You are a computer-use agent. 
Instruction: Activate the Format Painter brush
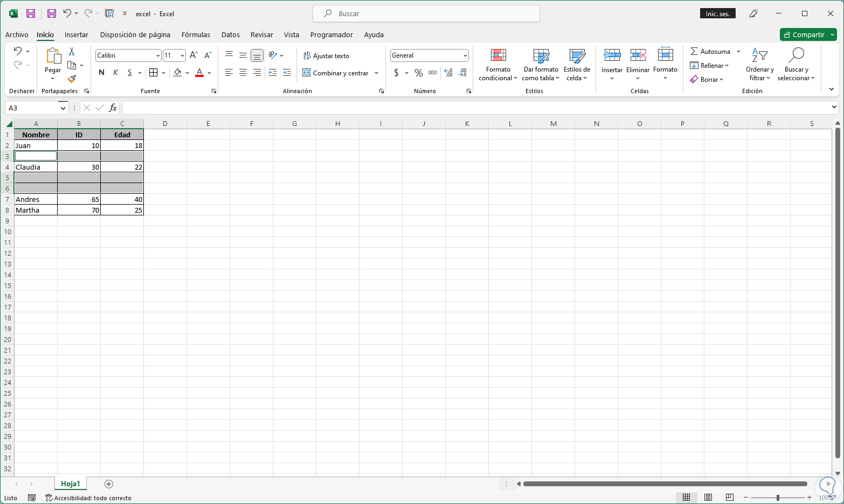[72, 79]
